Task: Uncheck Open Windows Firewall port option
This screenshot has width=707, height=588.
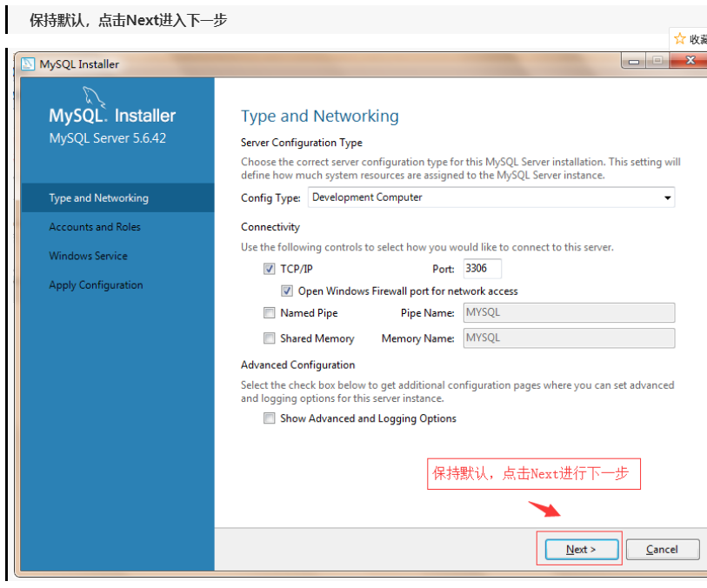Action: pyautogui.click(x=287, y=291)
